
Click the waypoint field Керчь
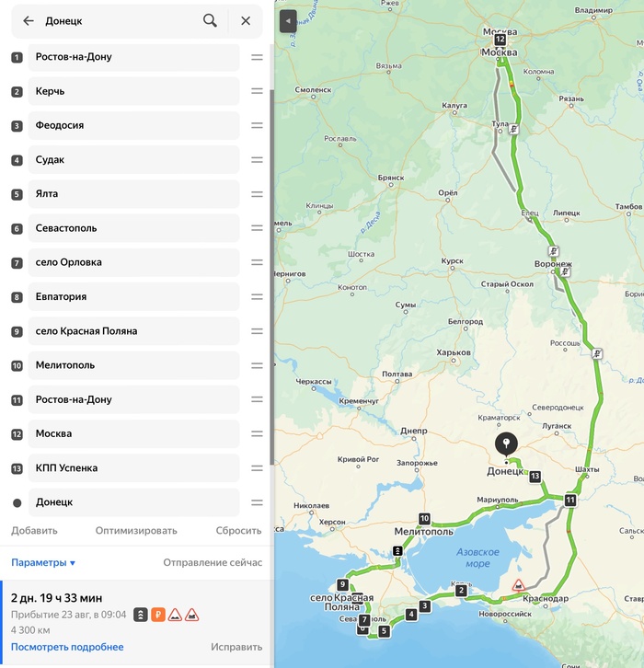[x=133, y=91]
